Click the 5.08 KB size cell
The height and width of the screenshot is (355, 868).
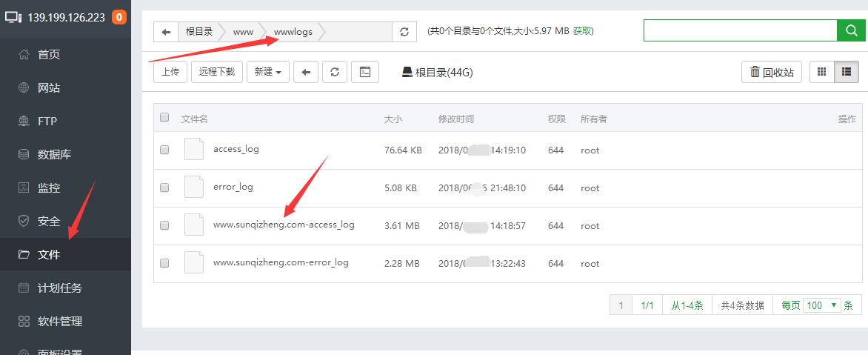tap(400, 188)
